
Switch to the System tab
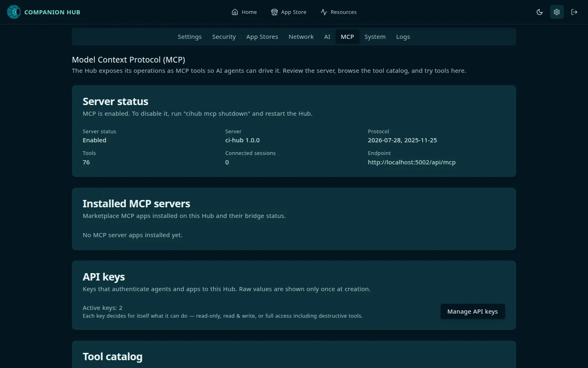pos(375,37)
